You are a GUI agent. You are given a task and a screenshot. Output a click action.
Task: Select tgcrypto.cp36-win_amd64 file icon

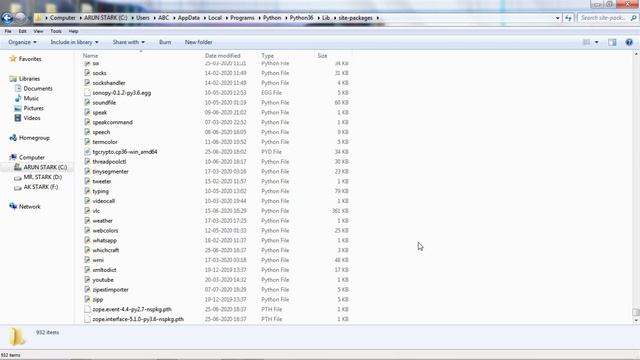coord(87,152)
